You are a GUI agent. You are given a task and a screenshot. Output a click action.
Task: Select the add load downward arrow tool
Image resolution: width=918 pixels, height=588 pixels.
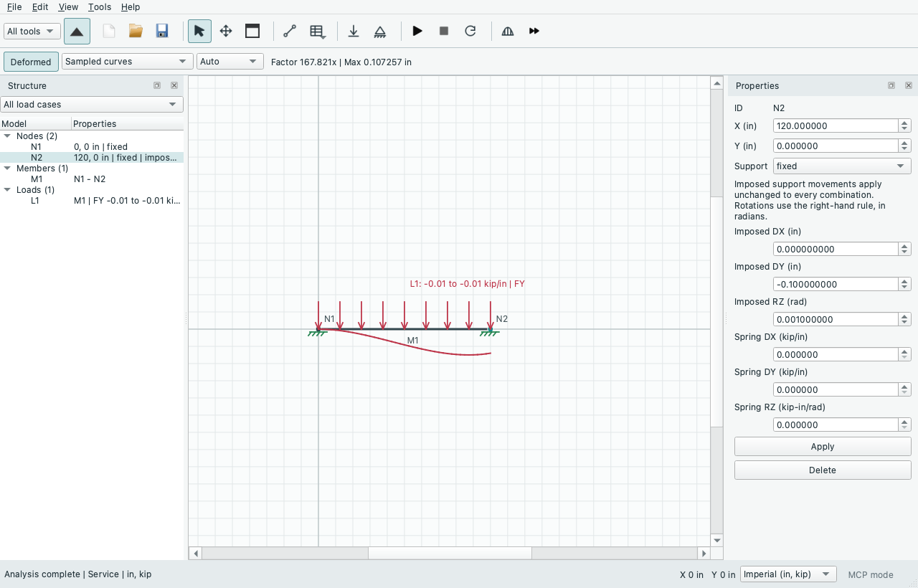tap(354, 31)
